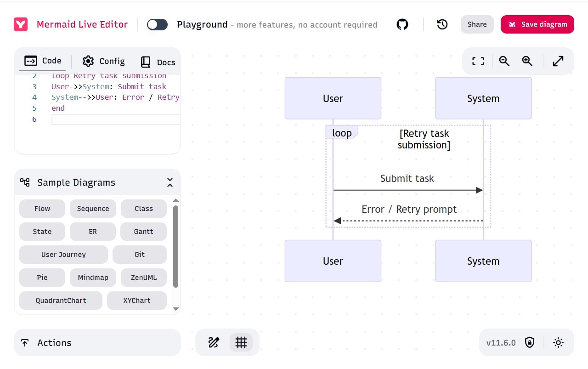Click the scrollbar up arrow in samples
Image resolution: width=588 pixels, height=369 pixels.
[175, 200]
